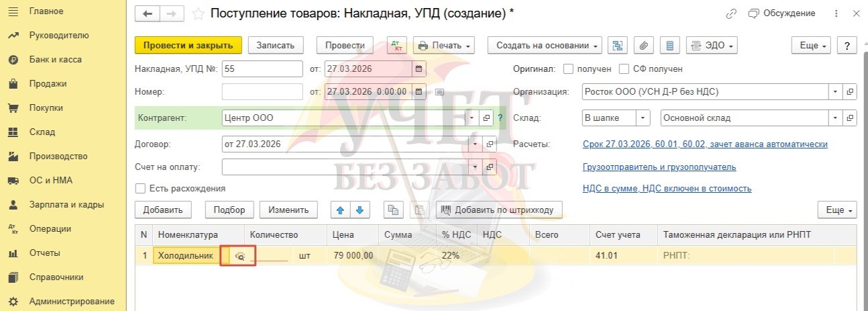Click the back navigation arrow
Image resolution: width=868 pixels, height=311 pixels.
(x=148, y=13)
